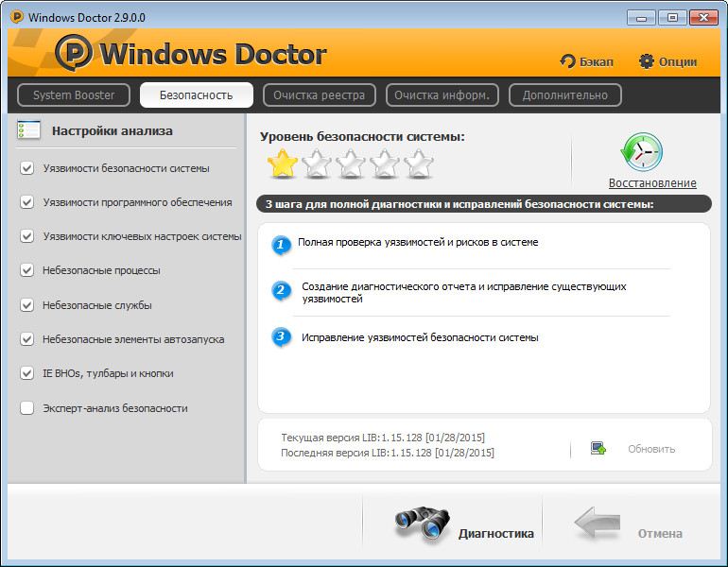Click the Опции gear icon

[x=647, y=61]
